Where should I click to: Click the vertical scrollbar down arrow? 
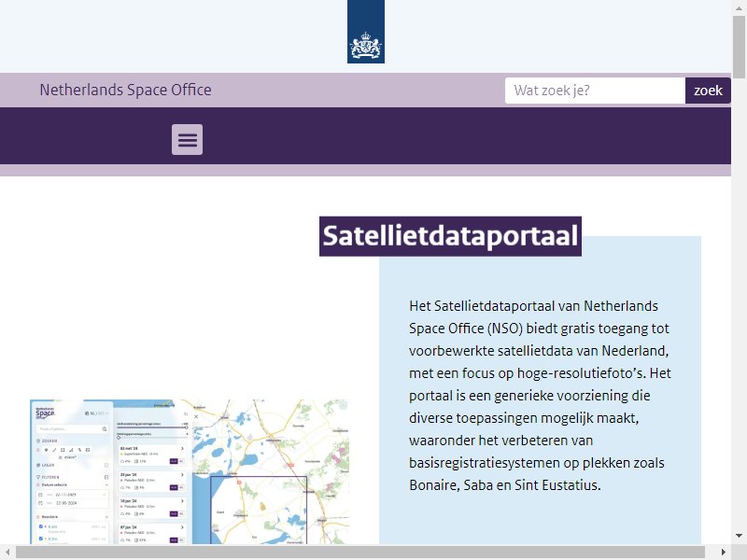(739, 536)
